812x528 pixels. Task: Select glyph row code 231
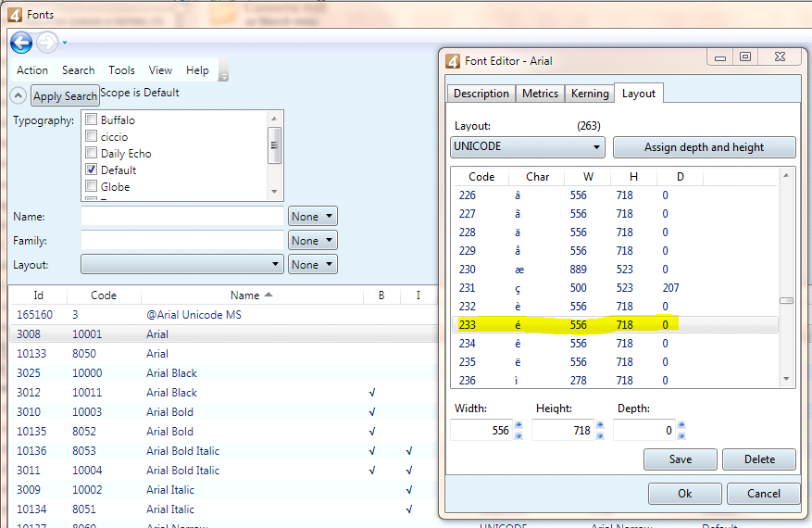click(615, 288)
